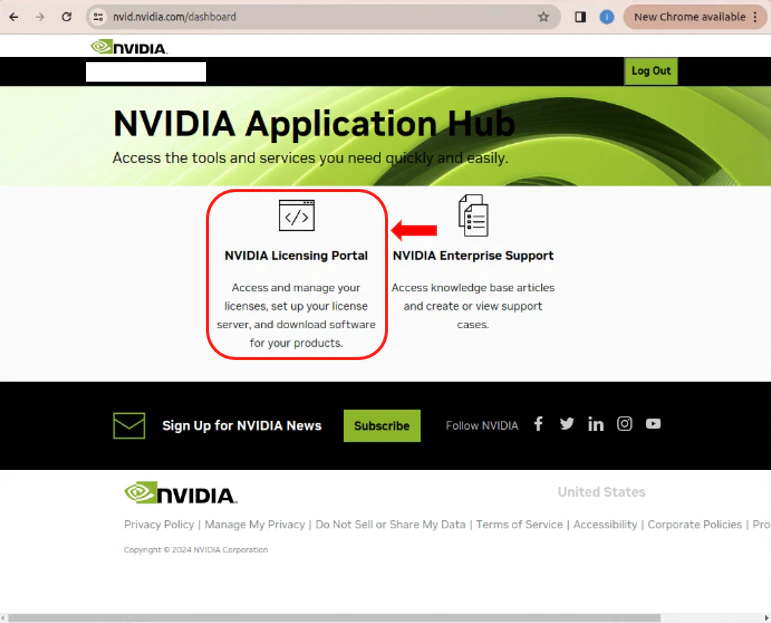Click the browser forward arrow
Screen dimensions: 771x623
40,17
